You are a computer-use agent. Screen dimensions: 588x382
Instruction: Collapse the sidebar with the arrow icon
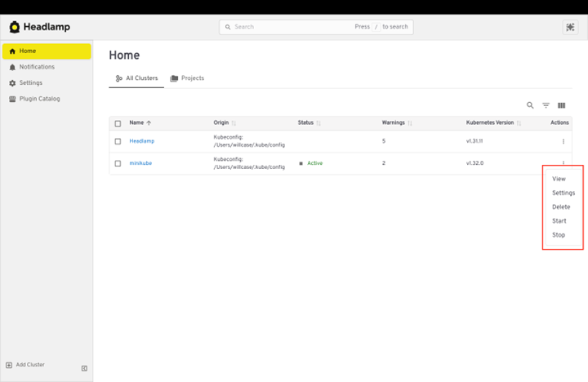pos(84,368)
